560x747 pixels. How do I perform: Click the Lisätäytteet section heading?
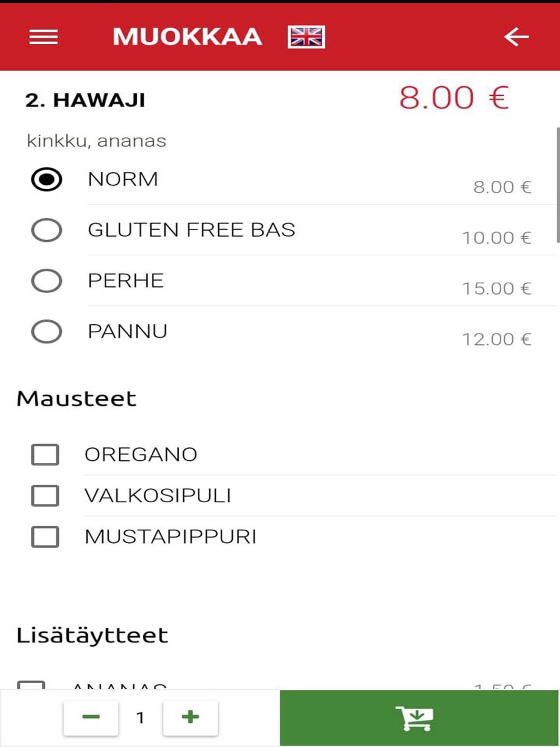[92, 636]
